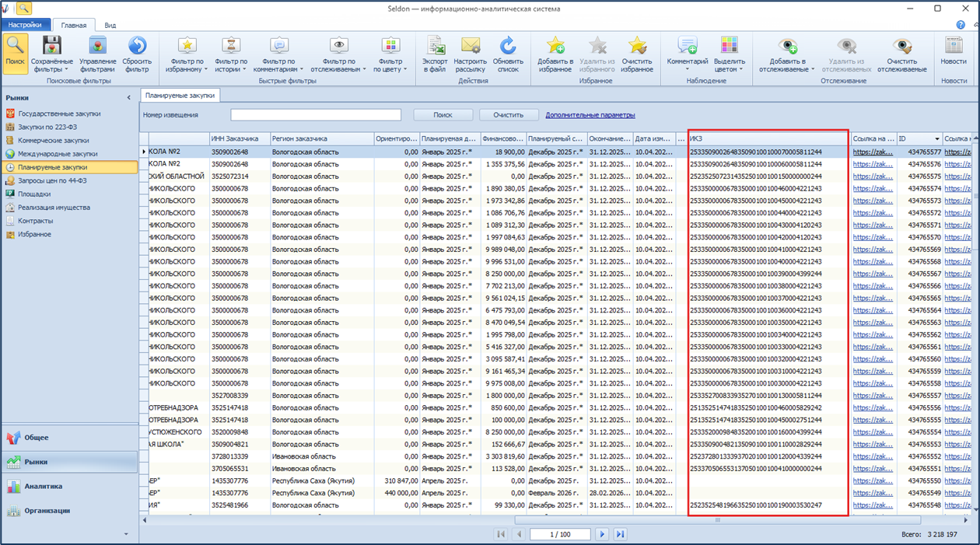Click the 310 847,00 amount cell
This screenshot has width=980, height=545.
[x=397, y=481]
